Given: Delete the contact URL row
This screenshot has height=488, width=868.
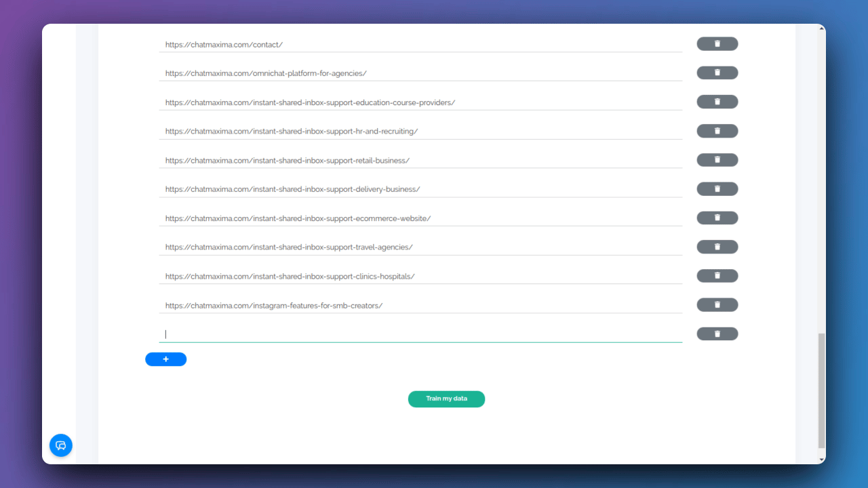Looking at the screenshot, I should (x=717, y=44).
